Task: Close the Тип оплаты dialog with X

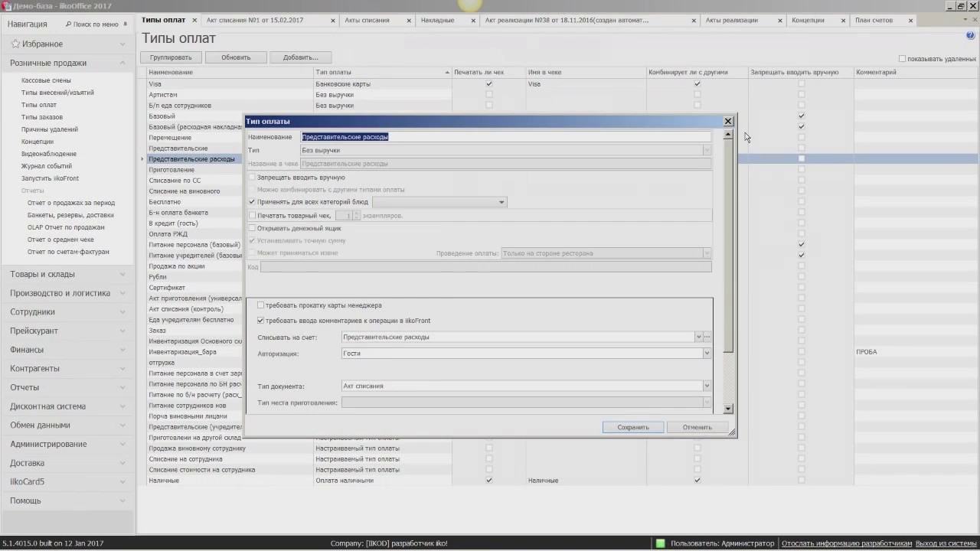Action: [728, 121]
